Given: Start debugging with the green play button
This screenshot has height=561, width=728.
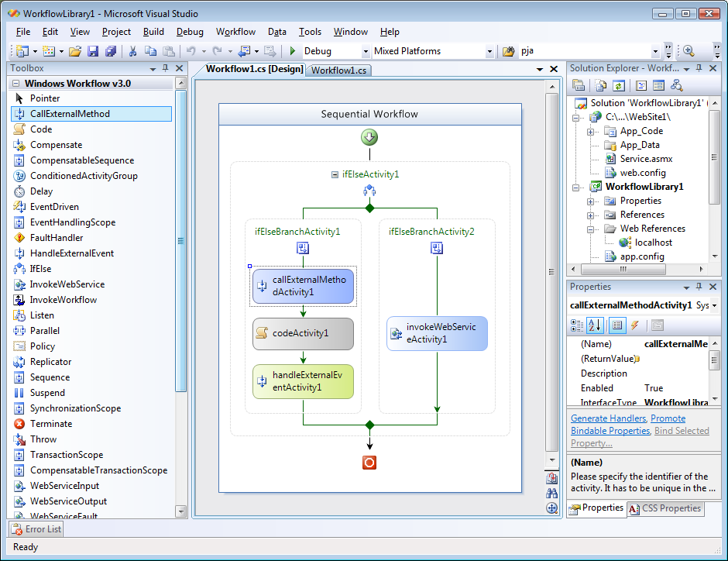Looking at the screenshot, I should tap(293, 51).
